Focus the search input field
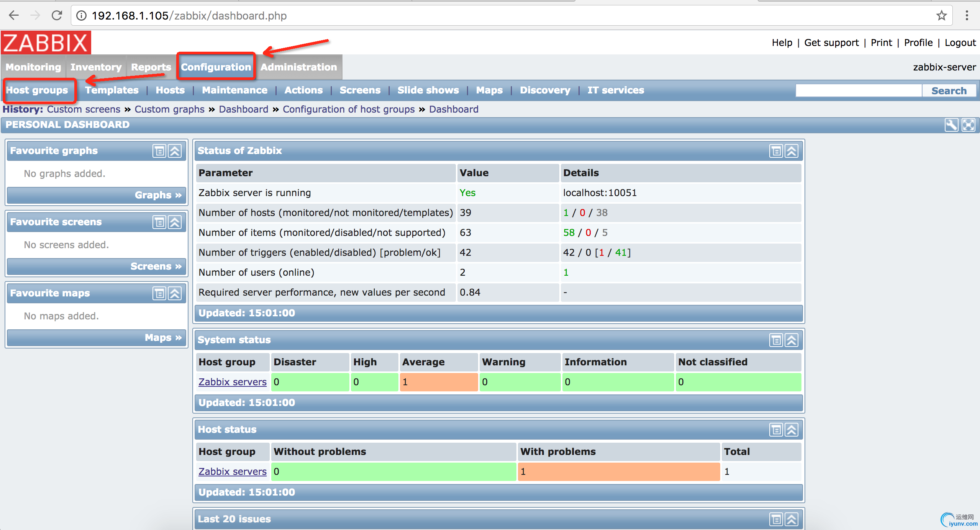The height and width of the screenshot is (530, 980). [858, 91]
